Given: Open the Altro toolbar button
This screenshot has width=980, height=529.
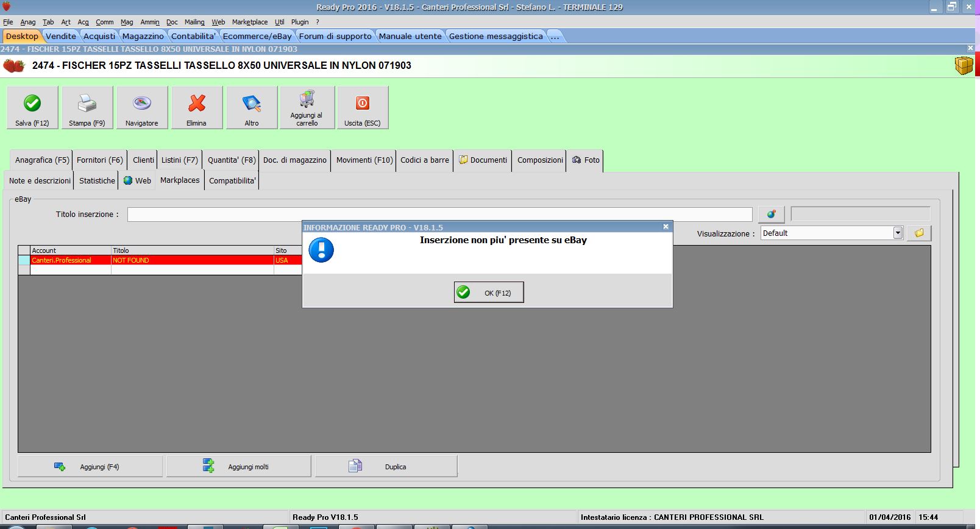Looking at the screenshot, I should (252, 108).
